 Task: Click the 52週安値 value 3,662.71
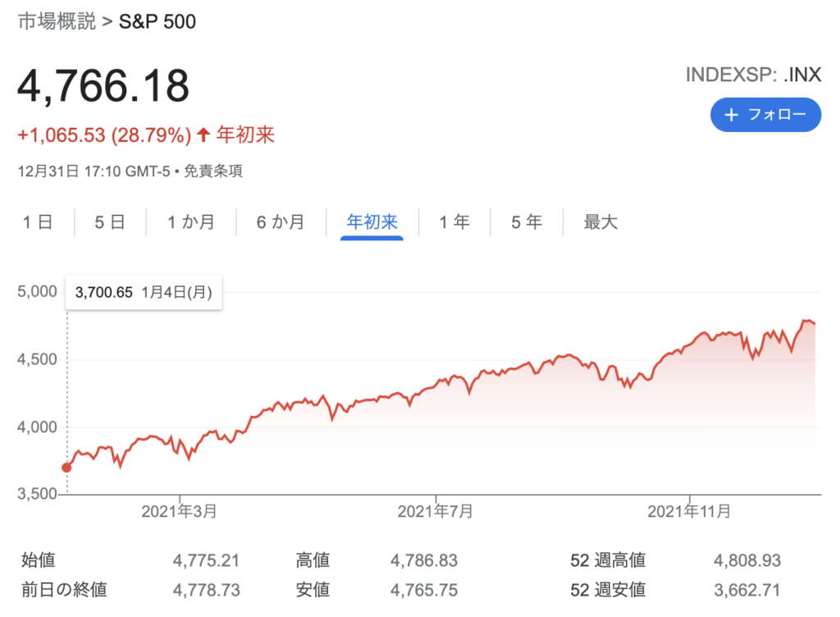(x=746, y=590)
